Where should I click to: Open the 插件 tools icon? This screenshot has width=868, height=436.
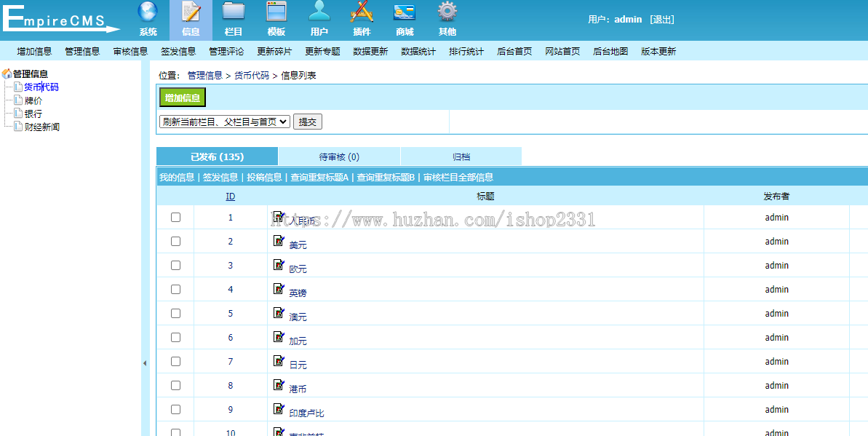tap(362, 12)
